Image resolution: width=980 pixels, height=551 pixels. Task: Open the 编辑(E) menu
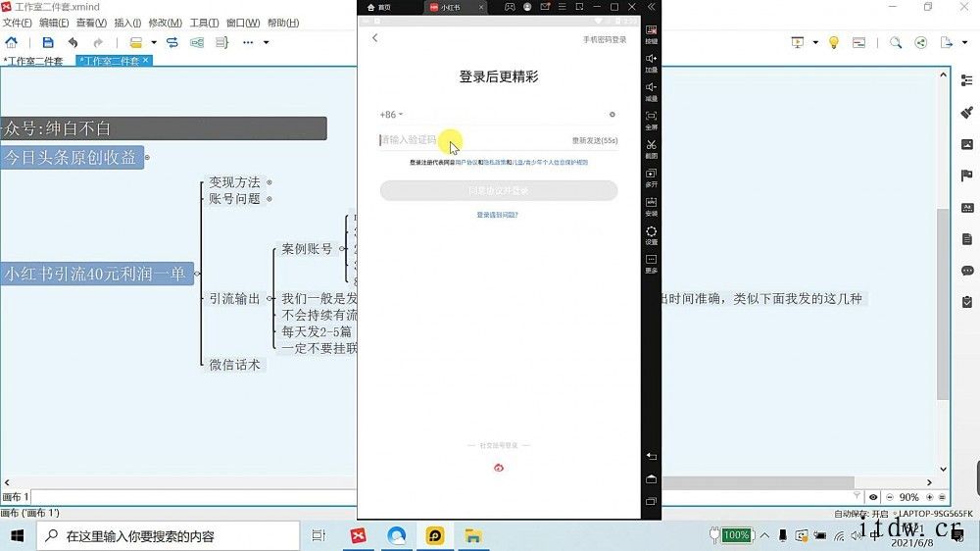click(54, 23)
